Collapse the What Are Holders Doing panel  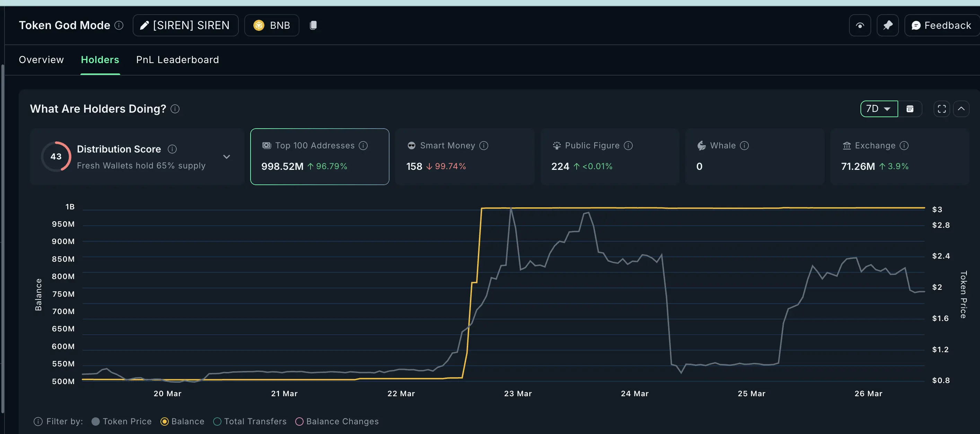click(x=961, y=109)
